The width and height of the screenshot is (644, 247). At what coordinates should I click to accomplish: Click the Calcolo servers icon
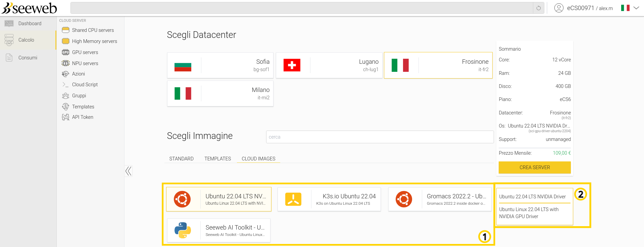click(9, 40)
